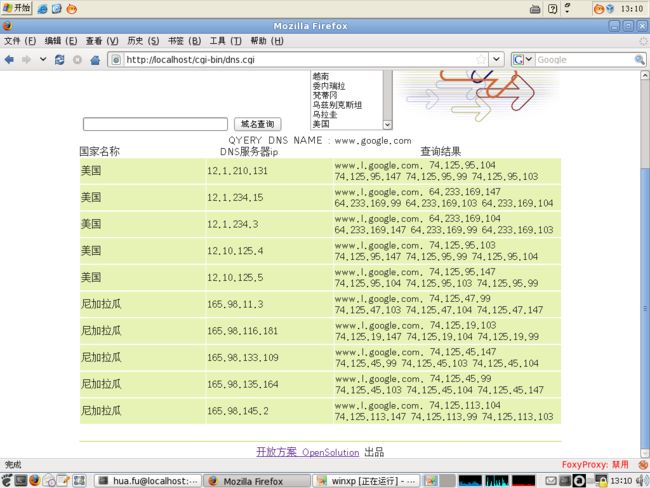The height and width of the screenshot is (488, 650).
Task: Click the 域名查询 button
Action: (x=257, y=124)
